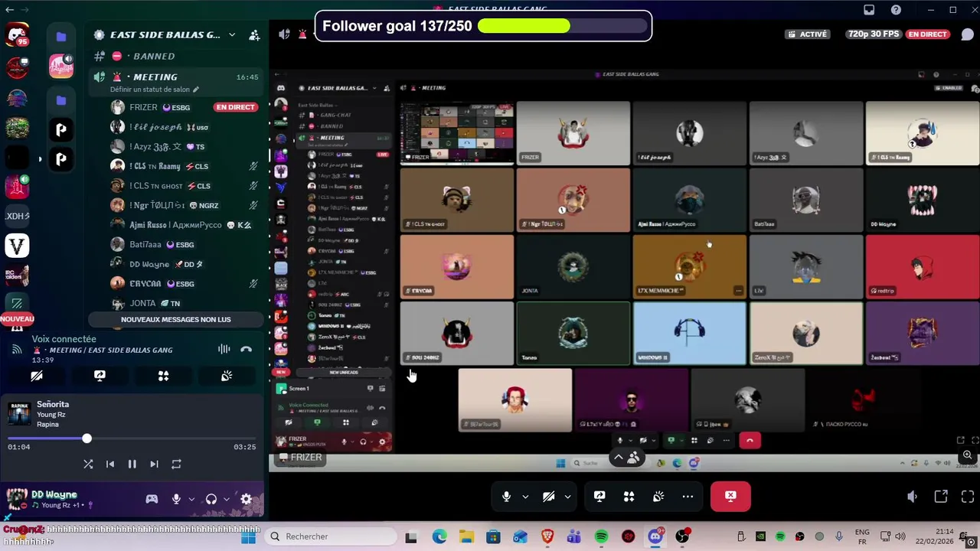
Task: Expand headphone output options in user panel
Action: (x=226, y=499)
